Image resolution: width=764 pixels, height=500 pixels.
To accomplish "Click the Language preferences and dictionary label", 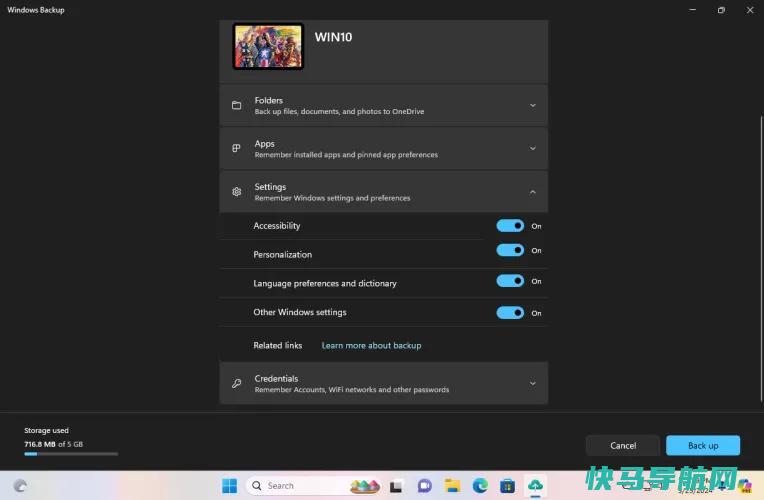I will tap(325, 283).
